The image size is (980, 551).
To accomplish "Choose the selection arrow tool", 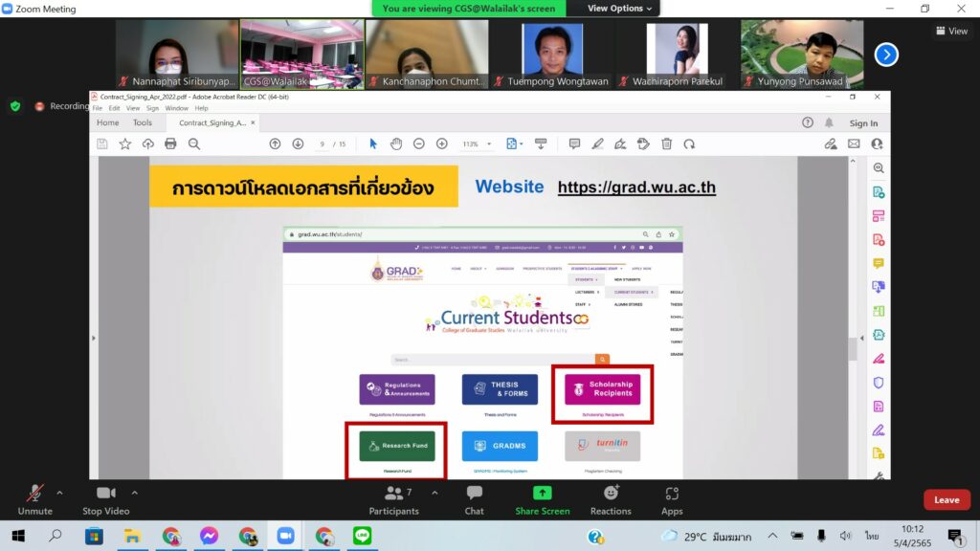I will coord(373,144).
